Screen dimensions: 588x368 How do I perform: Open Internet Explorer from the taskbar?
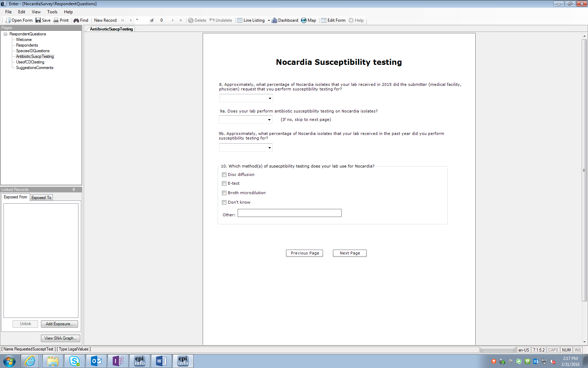(30, 361)
